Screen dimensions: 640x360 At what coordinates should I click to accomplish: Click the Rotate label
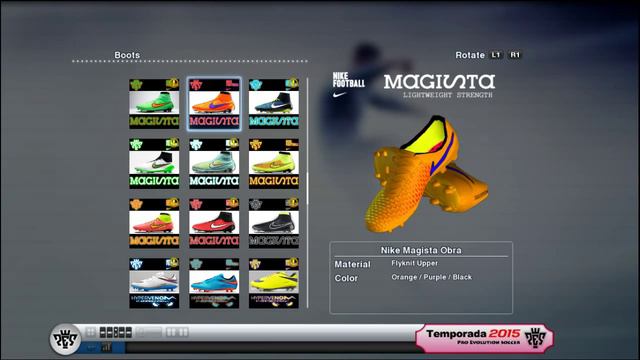click(x=470, y=55)
